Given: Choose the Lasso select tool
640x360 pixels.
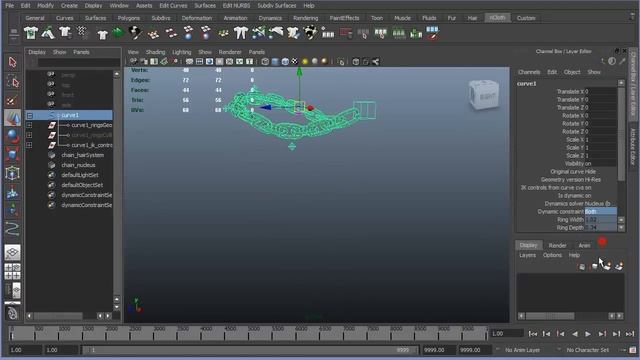Looking at the screenshot, I should coord(12,82).
